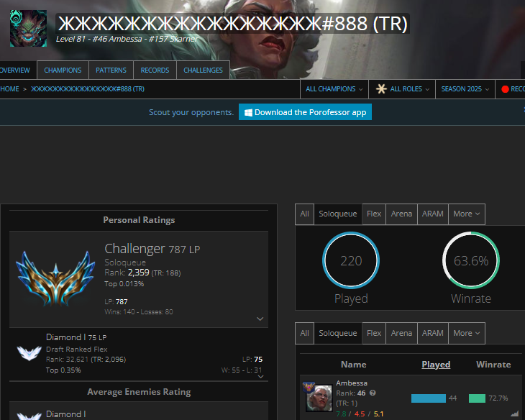Sort the champions table by Winrate
The height and width of the screenshot is (420, 525).
pyautogui.click(x=493, y=365)
